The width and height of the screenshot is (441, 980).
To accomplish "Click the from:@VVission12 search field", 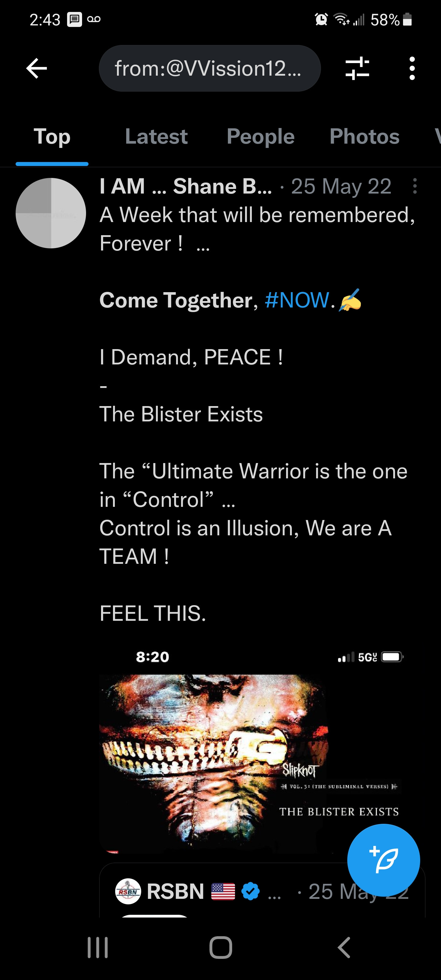I will coord(210,69).
